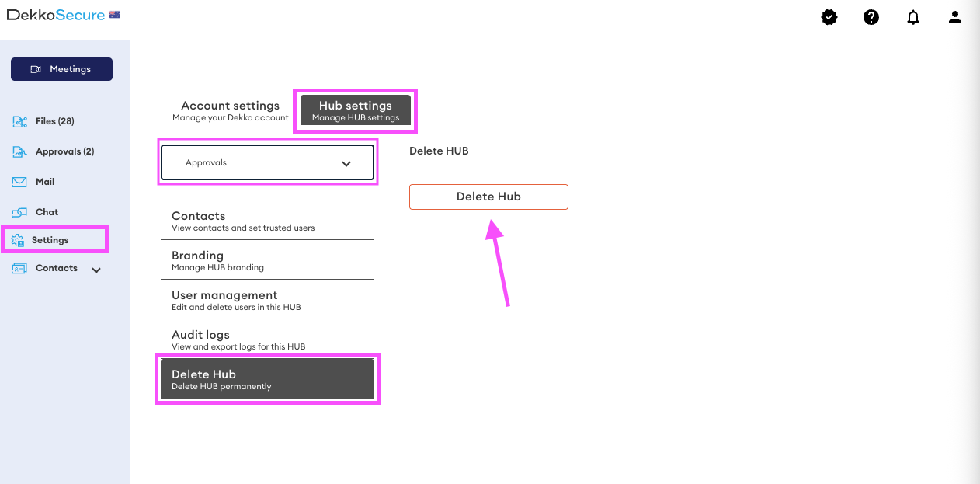Open Contacts hub settings section
Screen dimensions: 980x484
268,221
